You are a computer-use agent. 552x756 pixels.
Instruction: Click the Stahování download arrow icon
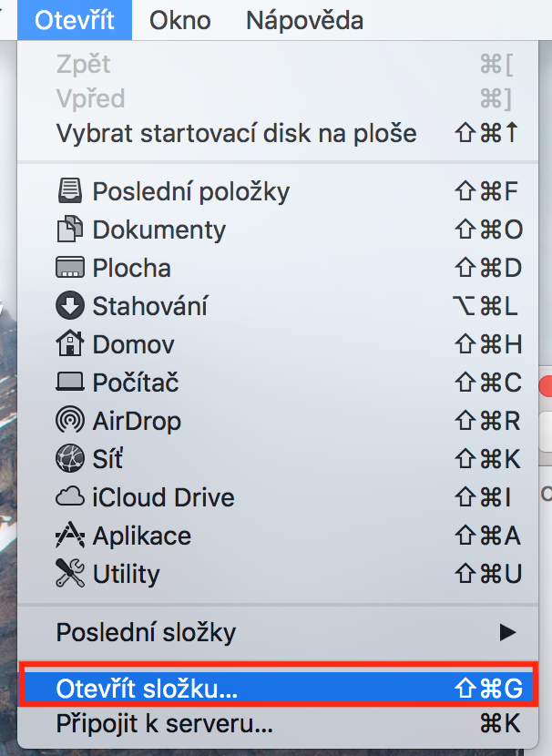70,306
